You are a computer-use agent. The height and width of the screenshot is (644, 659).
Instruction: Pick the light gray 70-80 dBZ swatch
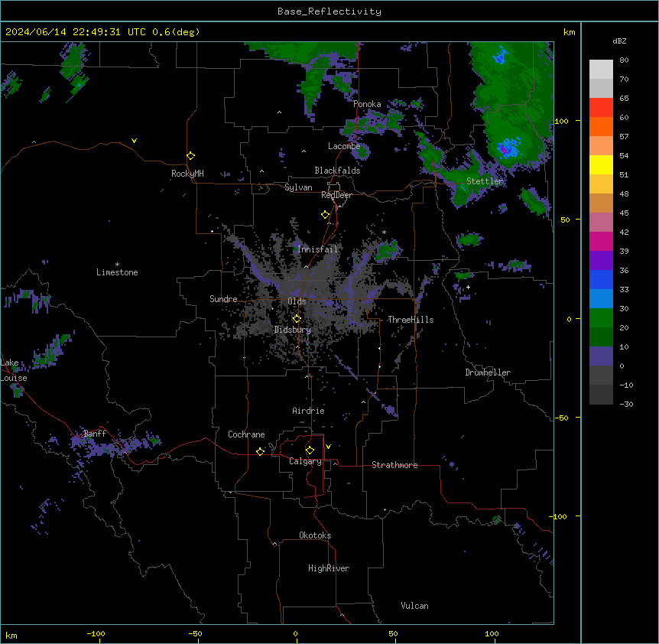(x=601, y=70)
